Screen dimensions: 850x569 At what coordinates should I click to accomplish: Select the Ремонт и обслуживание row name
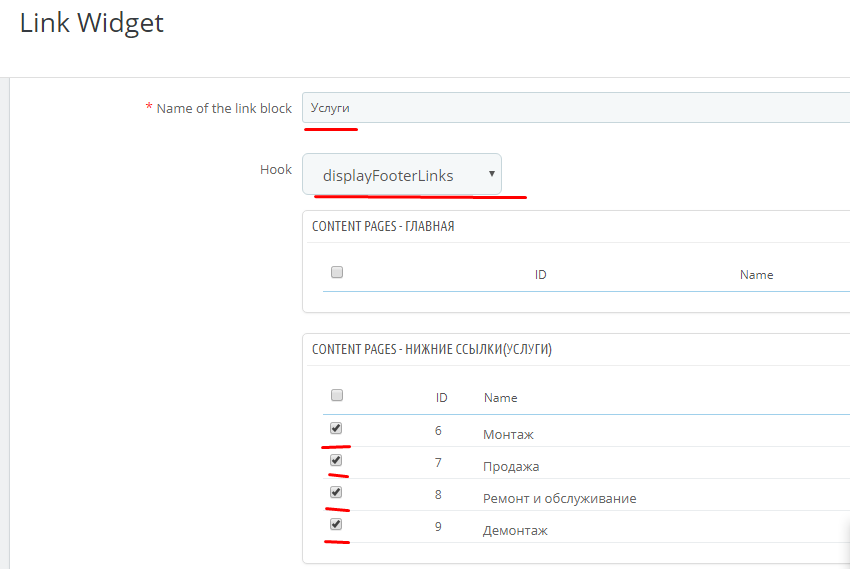(x=559, y=499)
